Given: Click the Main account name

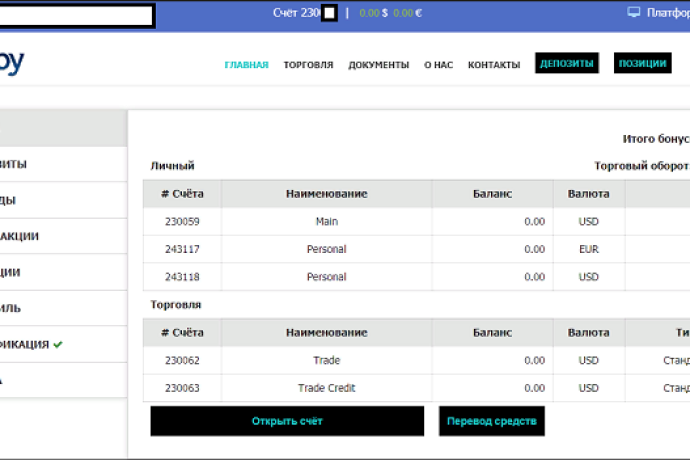Looking at the screenshot, I should point(327,221).
